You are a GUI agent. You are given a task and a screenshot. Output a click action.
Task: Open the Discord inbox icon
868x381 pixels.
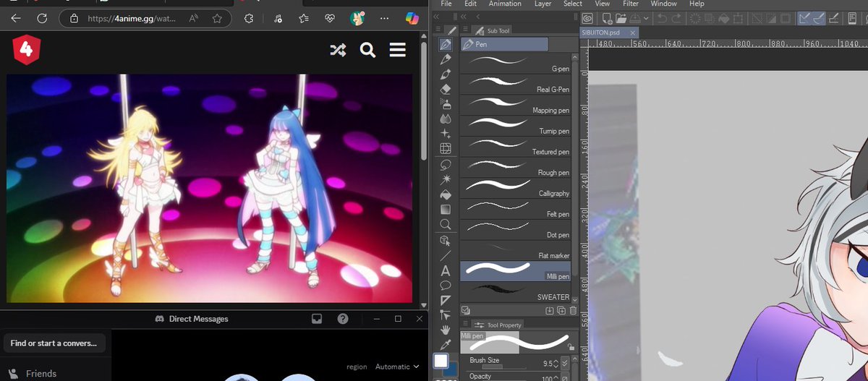click(x=316, y=319)
